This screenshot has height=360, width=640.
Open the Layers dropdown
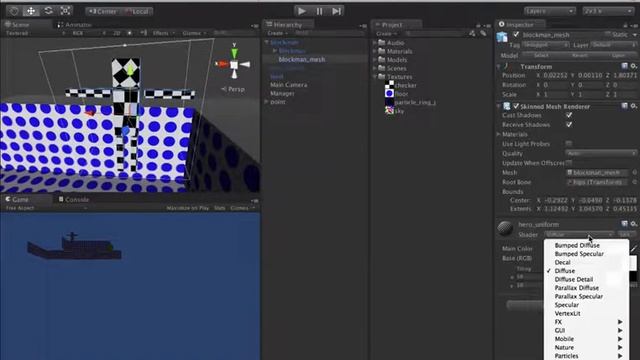[549, 11]
